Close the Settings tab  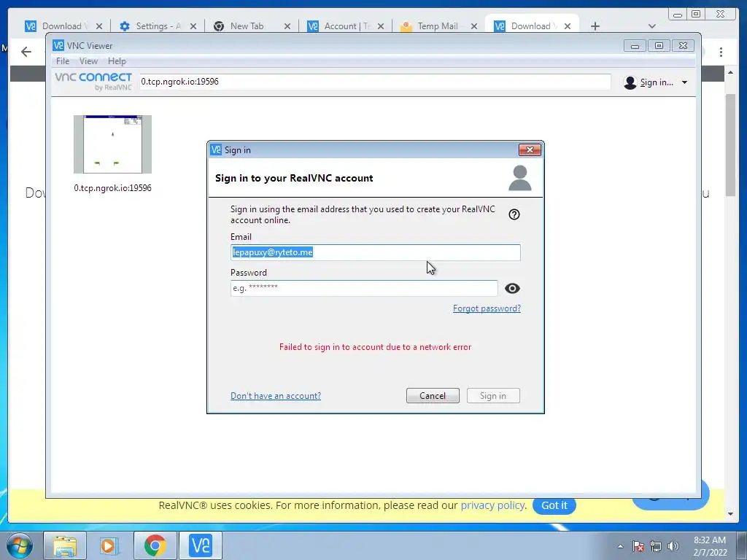click(193, 26)
